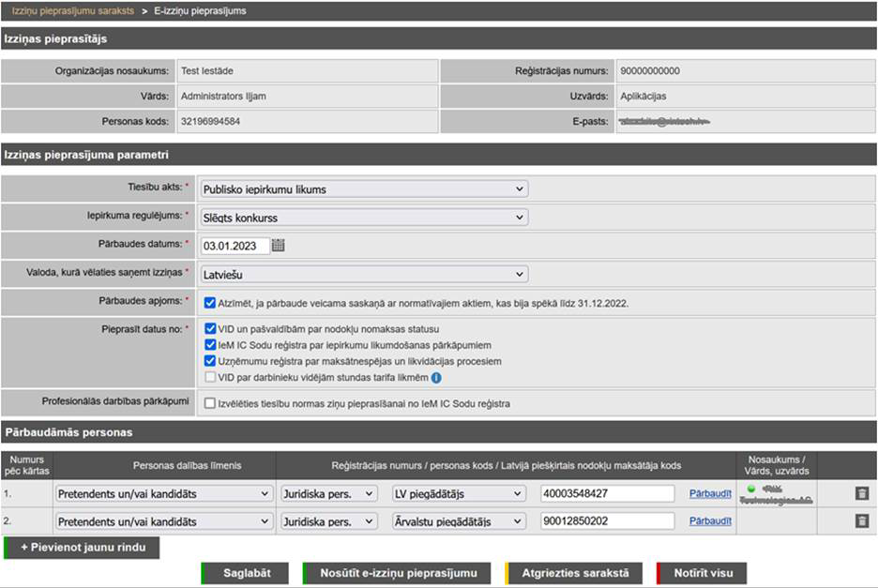The width and height of the screenshot is (878, 588).
Task: Go to Izziņu pieprasījumu saraksts breadcrumb
Action: pos(72,10)
